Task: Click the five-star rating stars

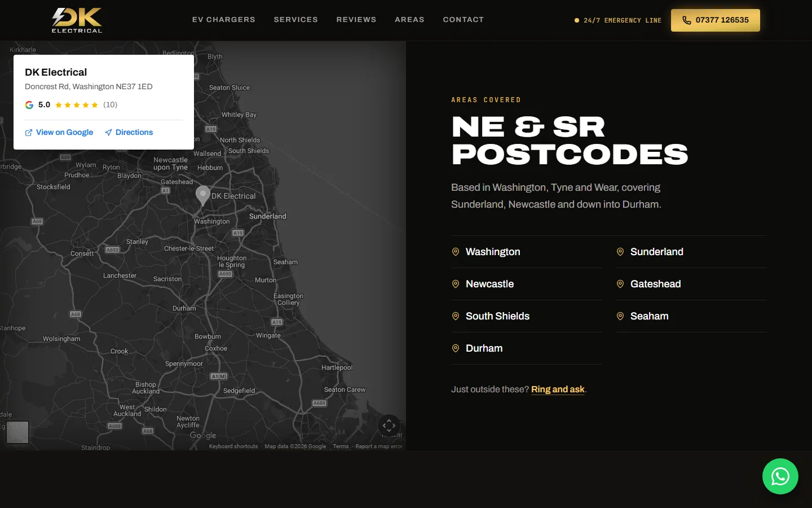Action: click(77, 105)
